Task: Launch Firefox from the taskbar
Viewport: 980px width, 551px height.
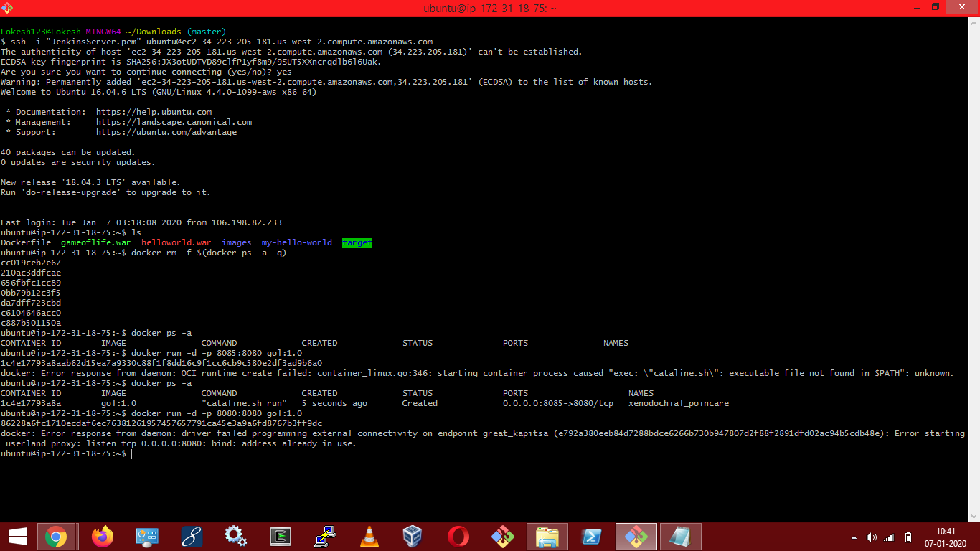Action: coord(103,536)
